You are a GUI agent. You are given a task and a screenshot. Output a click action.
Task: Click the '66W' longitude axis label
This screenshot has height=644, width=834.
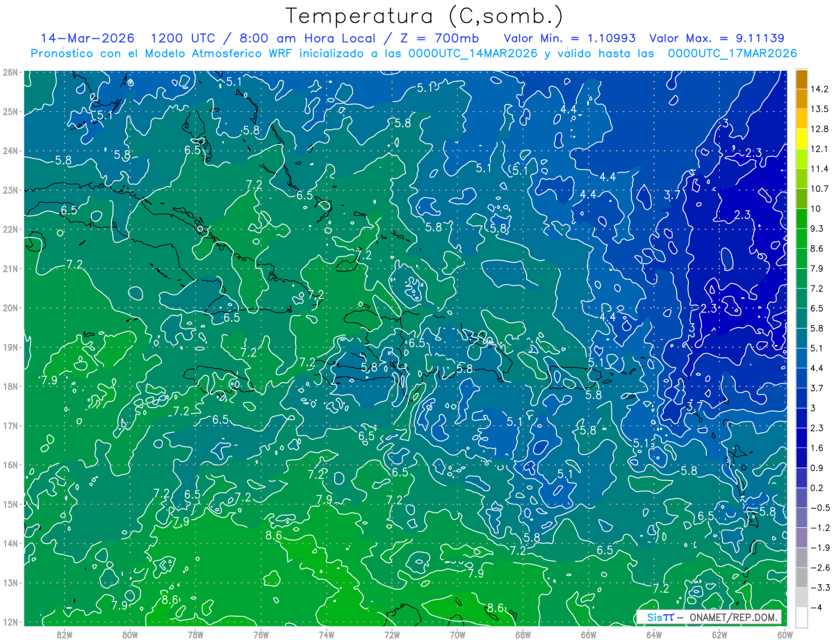589,634
